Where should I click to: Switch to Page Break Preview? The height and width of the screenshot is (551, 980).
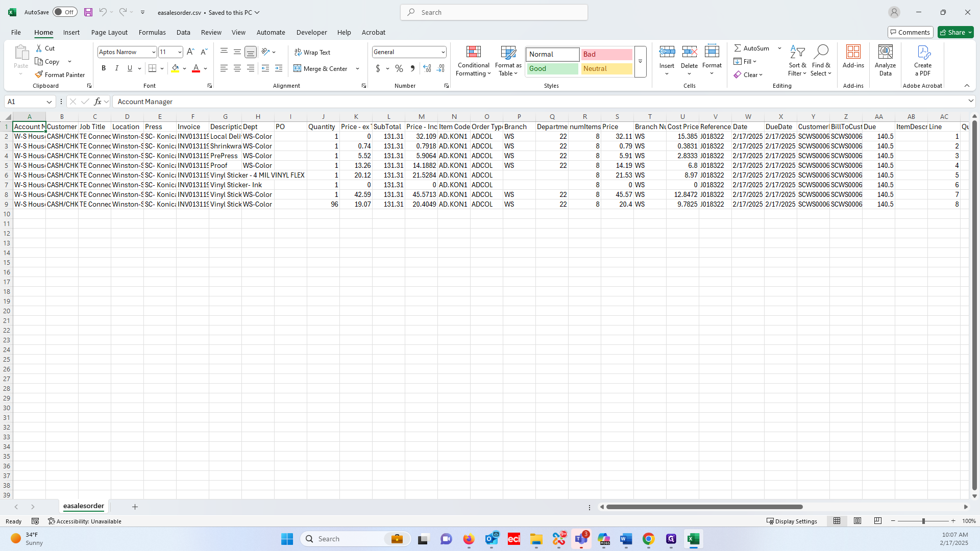tap(878, 521)
